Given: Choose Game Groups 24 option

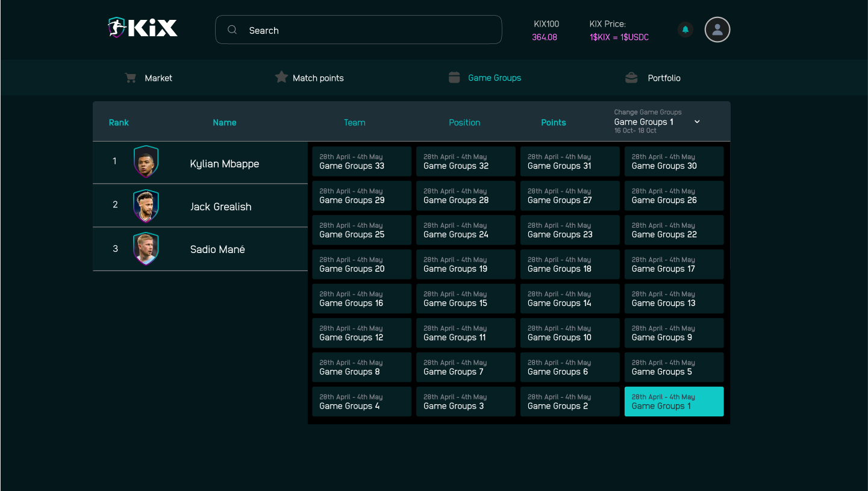Looking at the screenshot, I should 466,230.
